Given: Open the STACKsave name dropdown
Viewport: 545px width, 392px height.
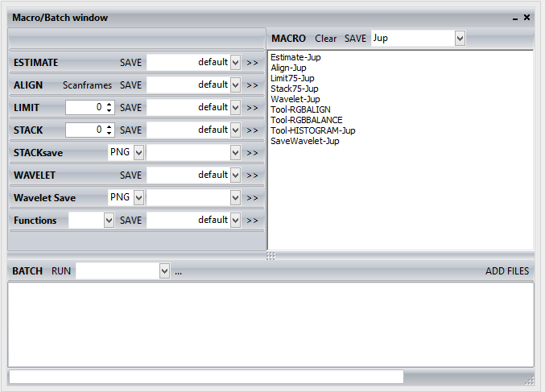Looking at the screenshot, I should pyautogui.click(x=235, y=153).
